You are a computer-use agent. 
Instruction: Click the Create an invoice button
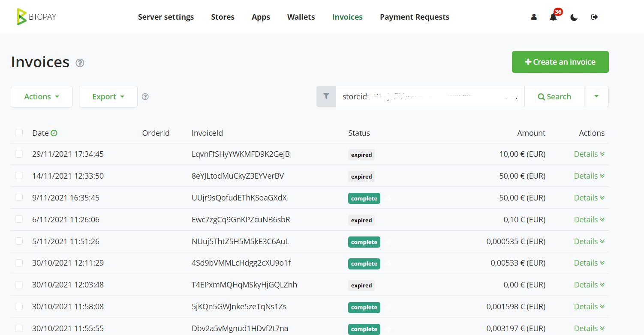point(560,62)
